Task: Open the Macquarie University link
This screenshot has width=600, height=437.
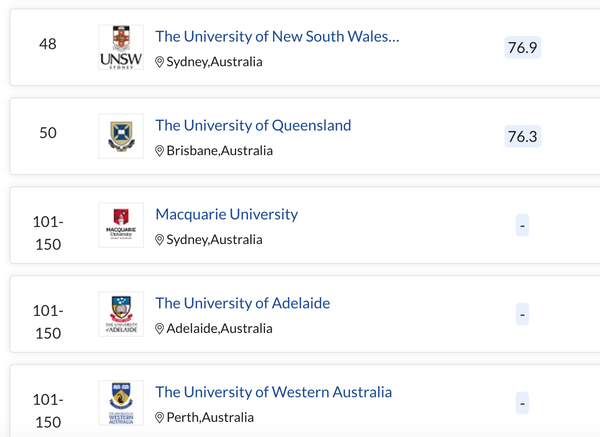Action: (227, 215)
